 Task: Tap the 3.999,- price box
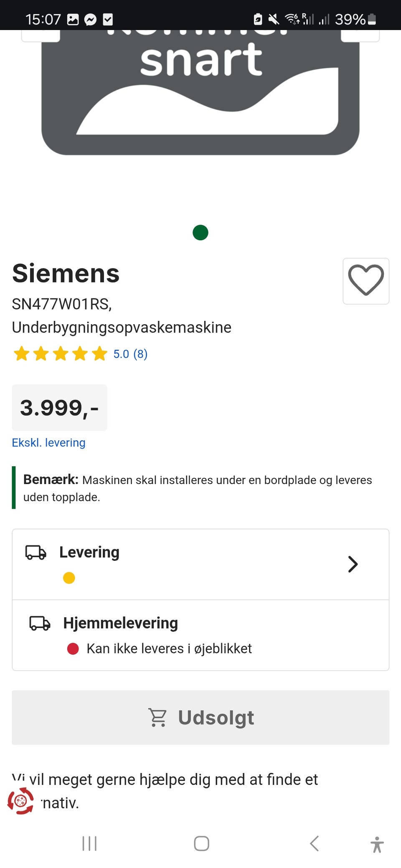(x=59, y=408)
